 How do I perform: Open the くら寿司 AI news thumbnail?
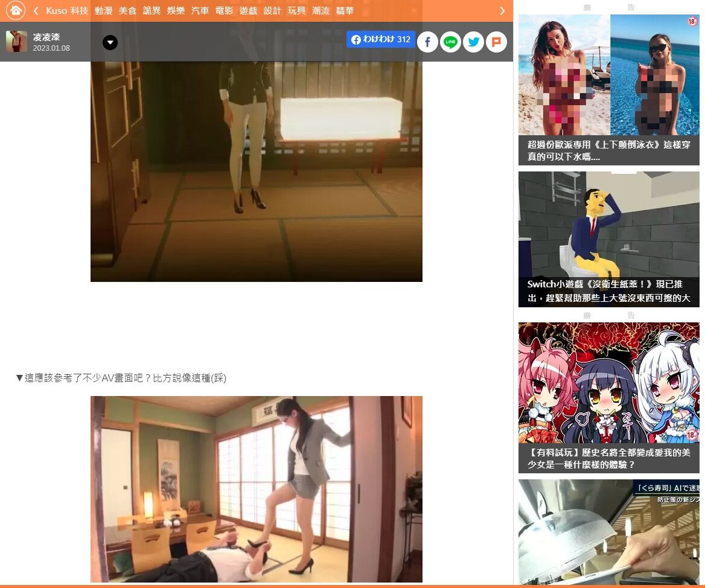pos(609,532)
